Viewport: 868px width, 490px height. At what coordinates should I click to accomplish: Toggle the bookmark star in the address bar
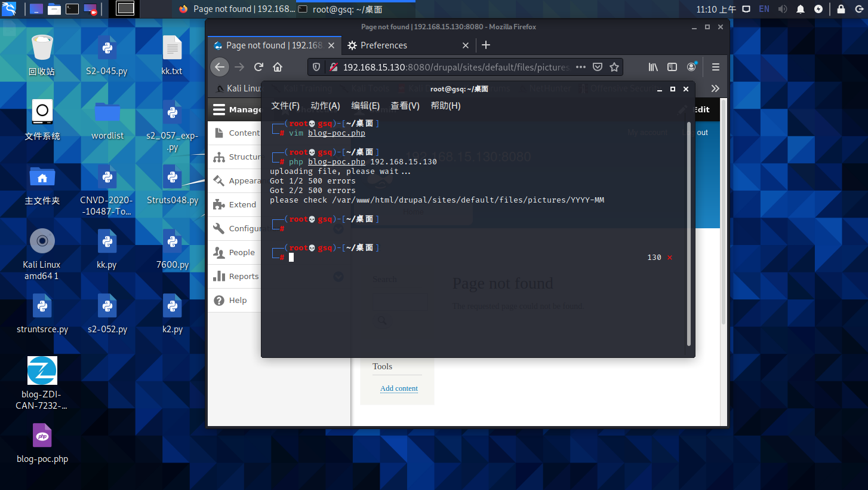(614, 67)
